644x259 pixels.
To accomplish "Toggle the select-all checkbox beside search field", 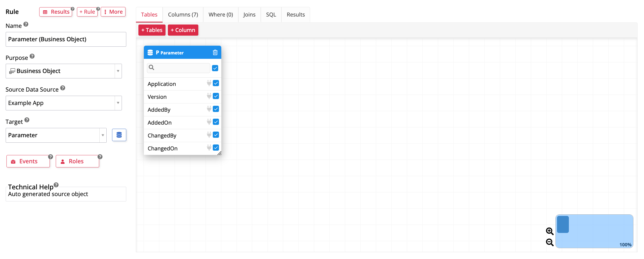I will (215, 68).
